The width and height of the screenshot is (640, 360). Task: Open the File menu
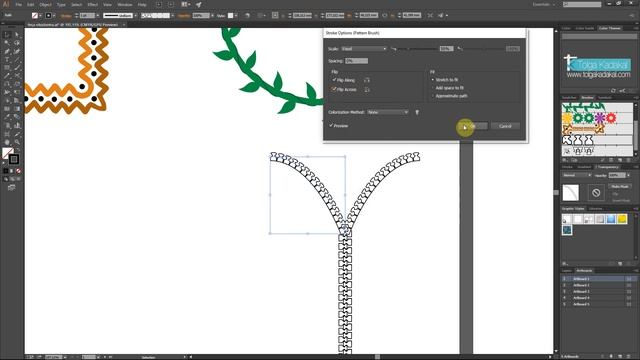pos(18,4)
